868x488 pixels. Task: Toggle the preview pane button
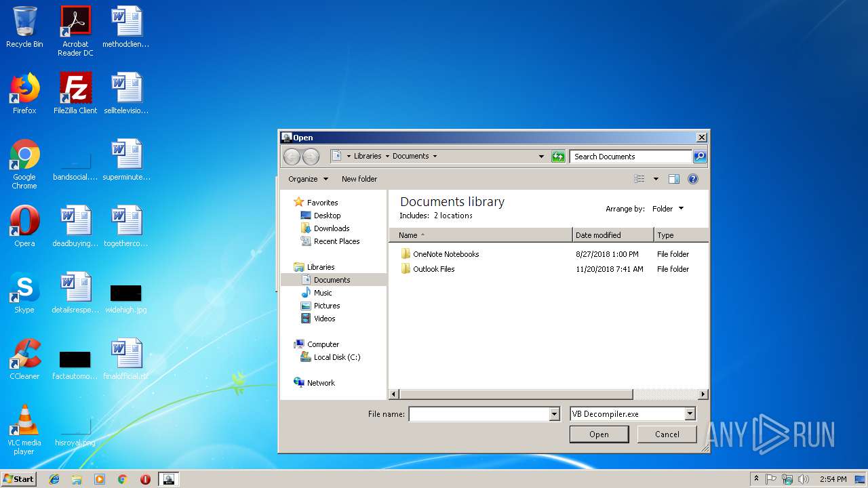tap(674, 179)
